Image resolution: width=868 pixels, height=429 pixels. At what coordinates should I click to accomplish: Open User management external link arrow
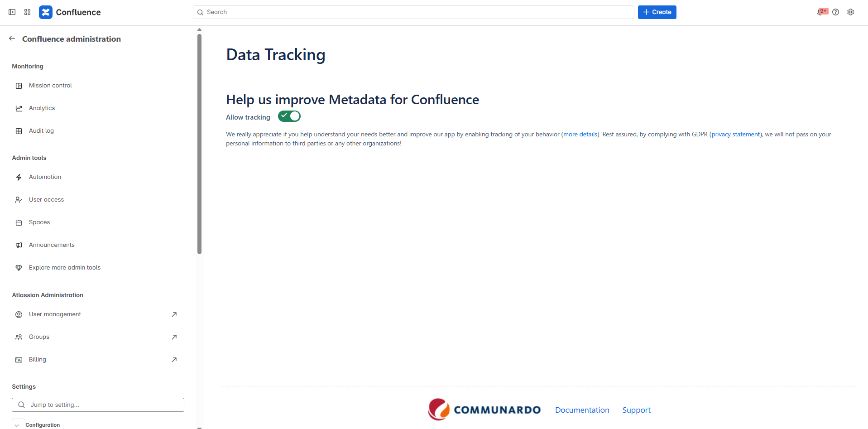[x=174, y=314]
